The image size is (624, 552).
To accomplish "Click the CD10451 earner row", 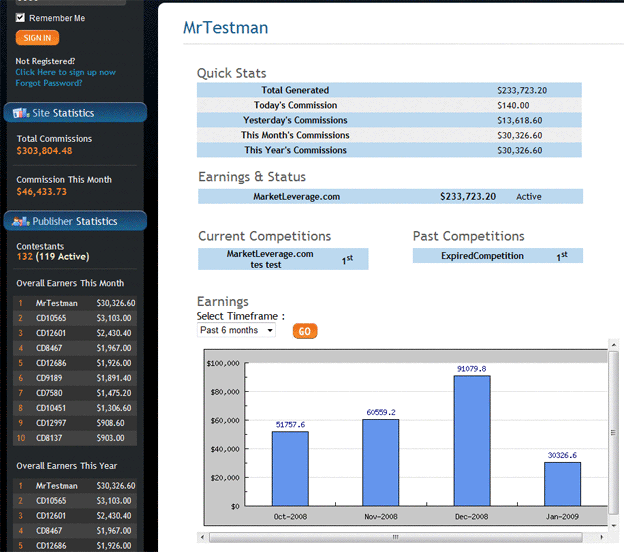I will click(x=75, y=408).
